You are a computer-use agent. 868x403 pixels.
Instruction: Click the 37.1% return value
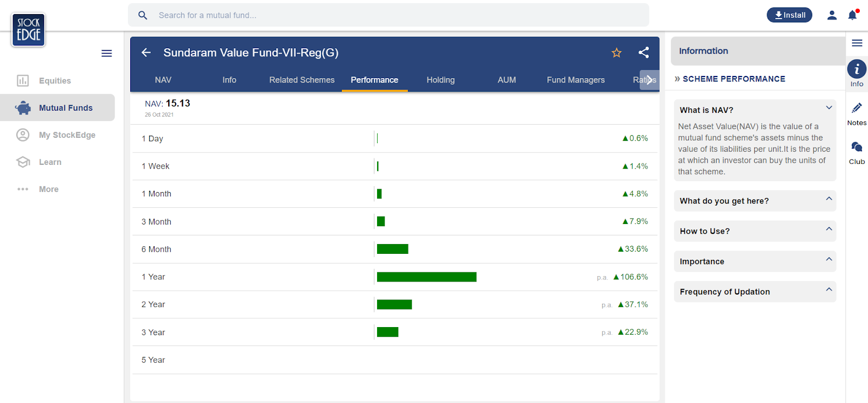point(636,305)
